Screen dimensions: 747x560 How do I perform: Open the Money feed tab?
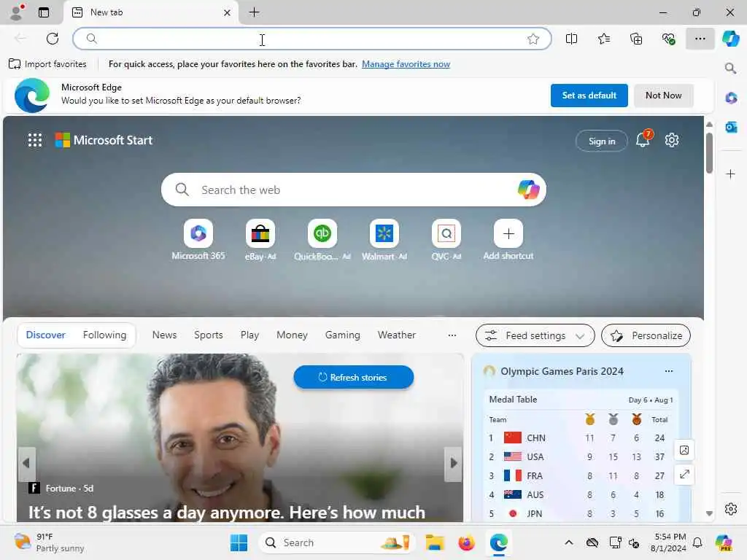292,335
